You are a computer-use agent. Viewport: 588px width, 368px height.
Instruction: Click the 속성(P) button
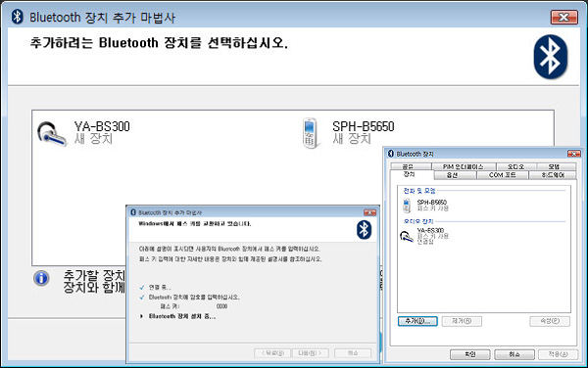(x=550, y=321)
